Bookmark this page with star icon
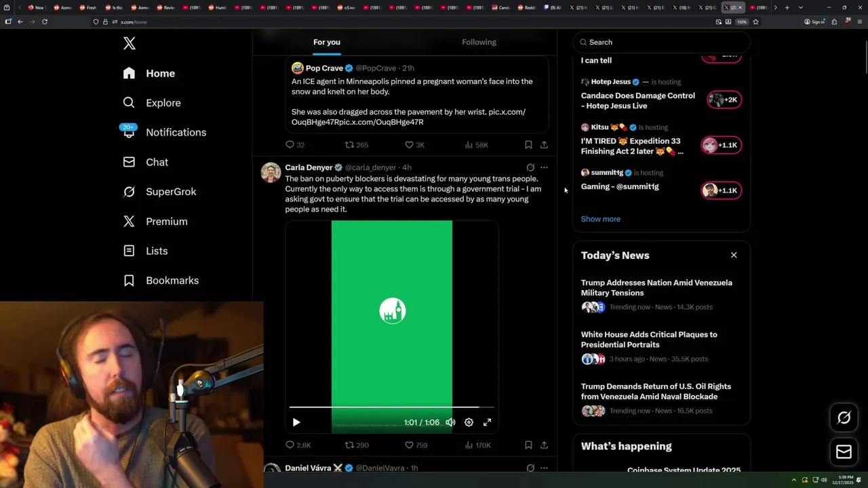868x488 pixels. click(755, 22)
